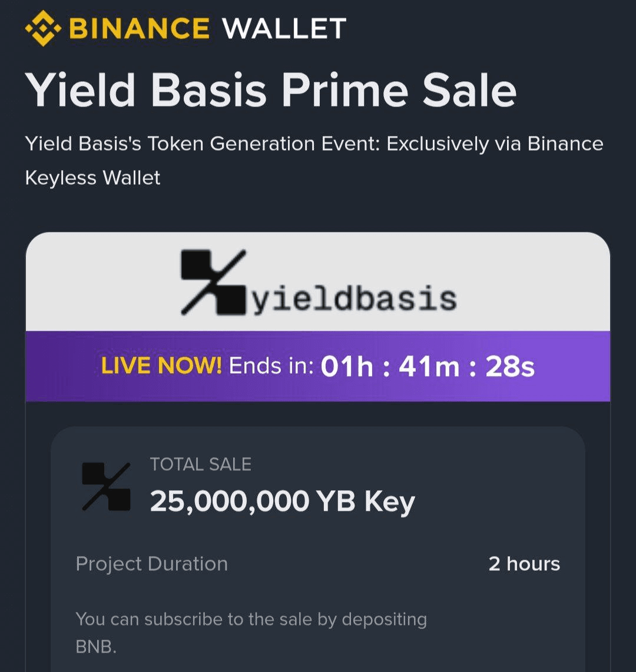Tap the Keyless Wallet text line
This screenshot has width=636, height=672.
(x=92, y=178)
